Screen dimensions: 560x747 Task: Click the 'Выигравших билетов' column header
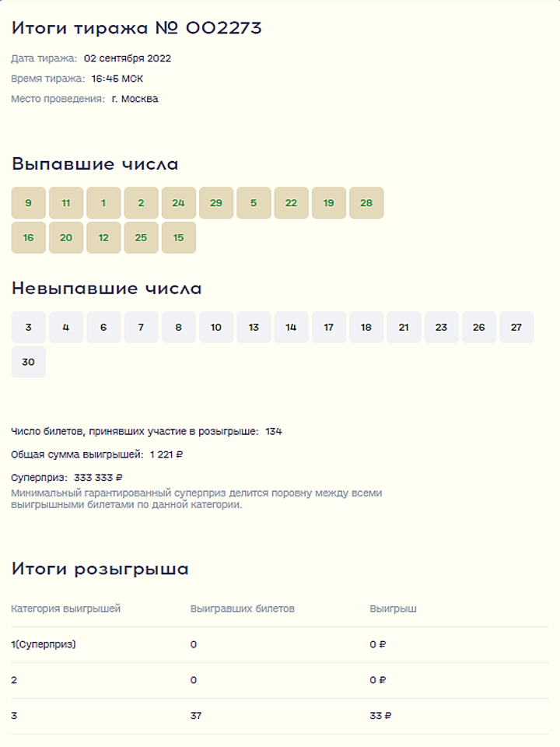(243, 608)
